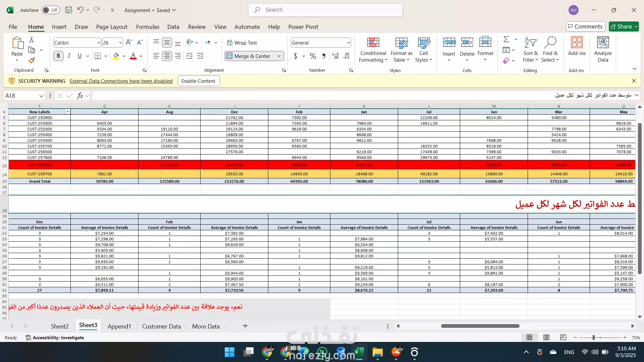Screen dimensions: 644x362
Task: Toggle AutoSave switch on
Action: click(51, 10)
